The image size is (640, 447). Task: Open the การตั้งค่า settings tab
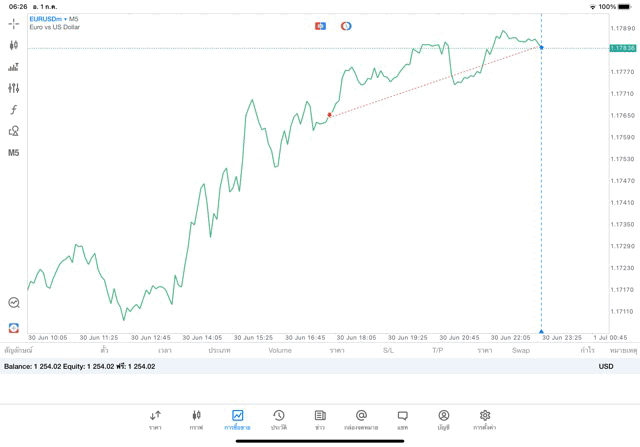[485, 419]
